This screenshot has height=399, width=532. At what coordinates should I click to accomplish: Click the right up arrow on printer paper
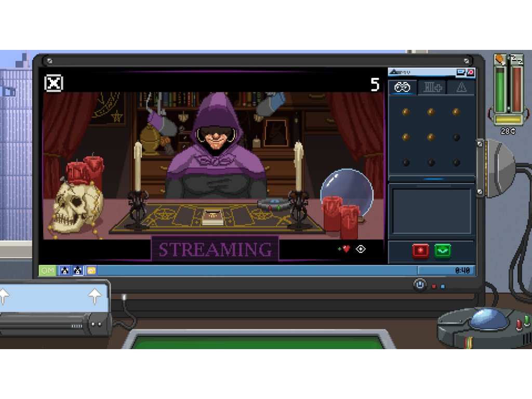click(95, 296)
